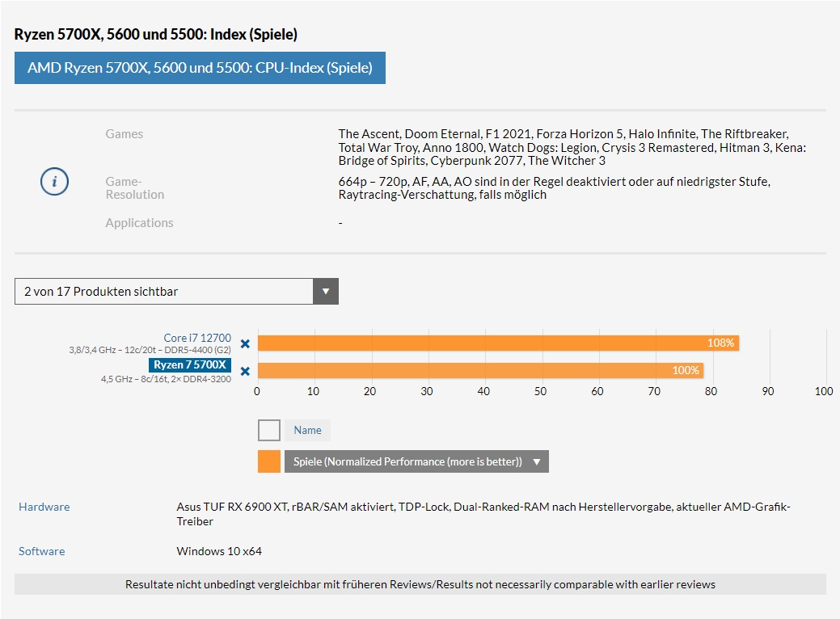The image size is (840, 619).
Task: Click the 'Resultate nicht unbedingt vergleichbar' notice bar
Action: 420,584
